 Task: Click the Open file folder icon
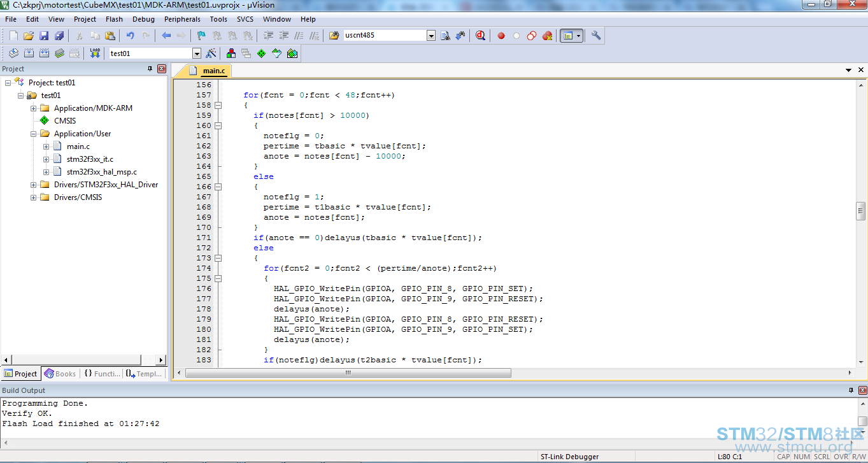pos(29,36)
